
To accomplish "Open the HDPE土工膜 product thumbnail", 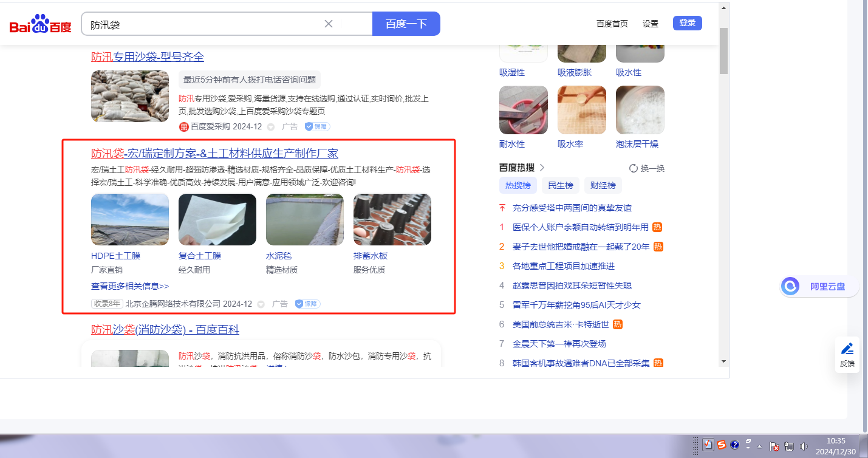I will 130,219.
